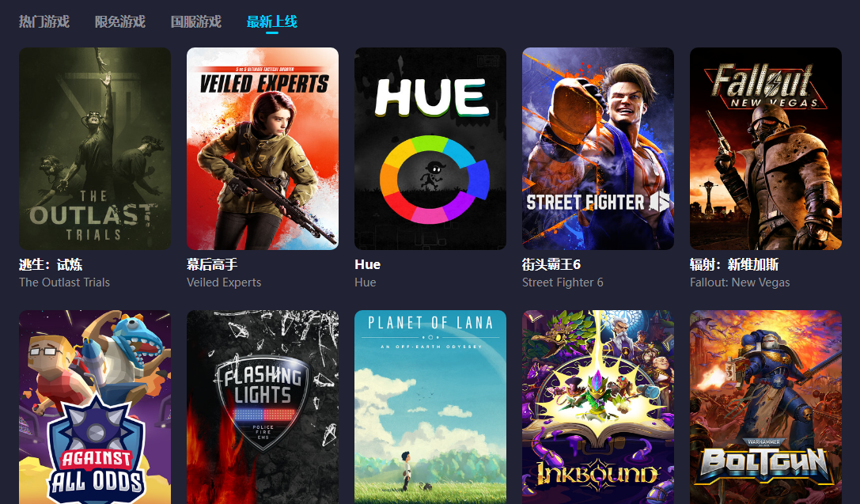The image size is (860, 504).
Task: Click the 逃生：试炼 title link
Action: [51, 265]
